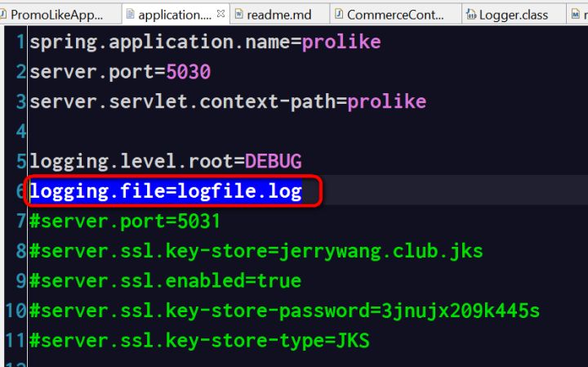Click the CommerceCont Java file icon
588x367 pixels.
point(339,14)
